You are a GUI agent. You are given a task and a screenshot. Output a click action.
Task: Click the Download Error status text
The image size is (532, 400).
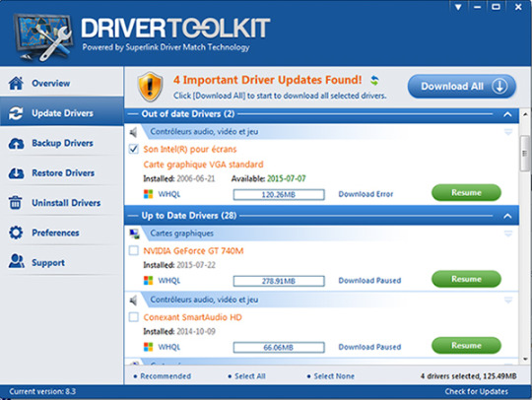(x=366, y=194)
